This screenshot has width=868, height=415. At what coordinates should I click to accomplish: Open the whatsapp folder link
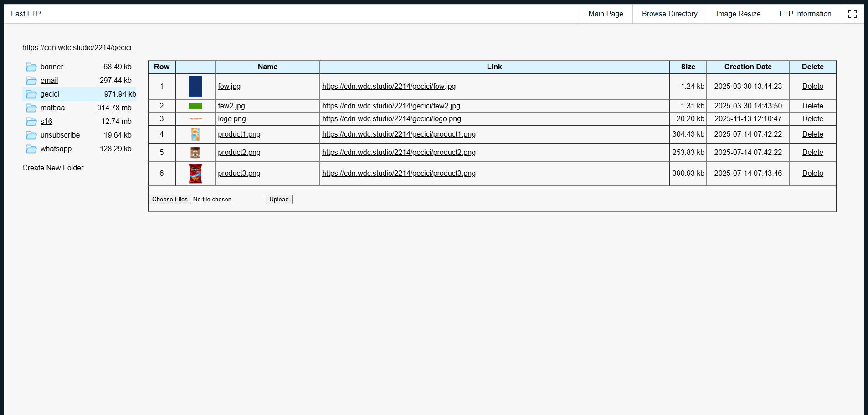click(56, 149)
